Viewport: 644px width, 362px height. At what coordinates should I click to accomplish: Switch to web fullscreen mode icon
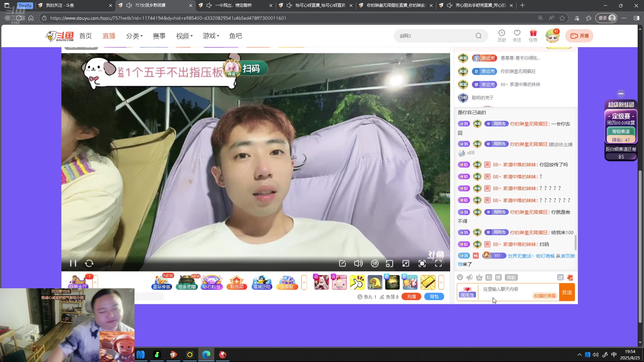(x=422, y=263)
